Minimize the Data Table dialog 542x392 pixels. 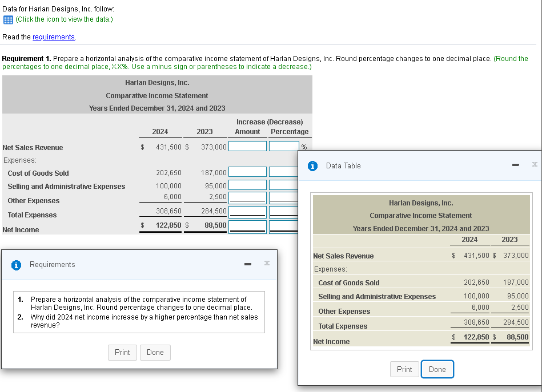click(516, 165)
